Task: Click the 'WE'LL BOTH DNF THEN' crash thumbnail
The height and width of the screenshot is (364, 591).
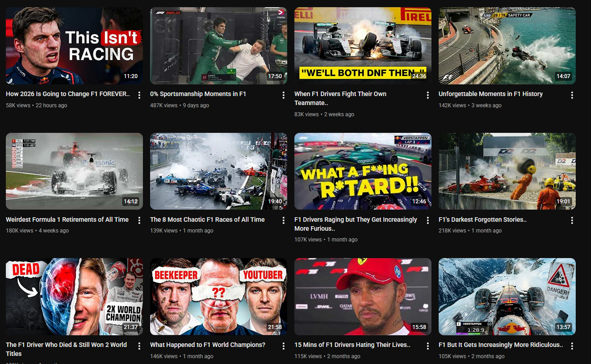Action: (363, 46)
